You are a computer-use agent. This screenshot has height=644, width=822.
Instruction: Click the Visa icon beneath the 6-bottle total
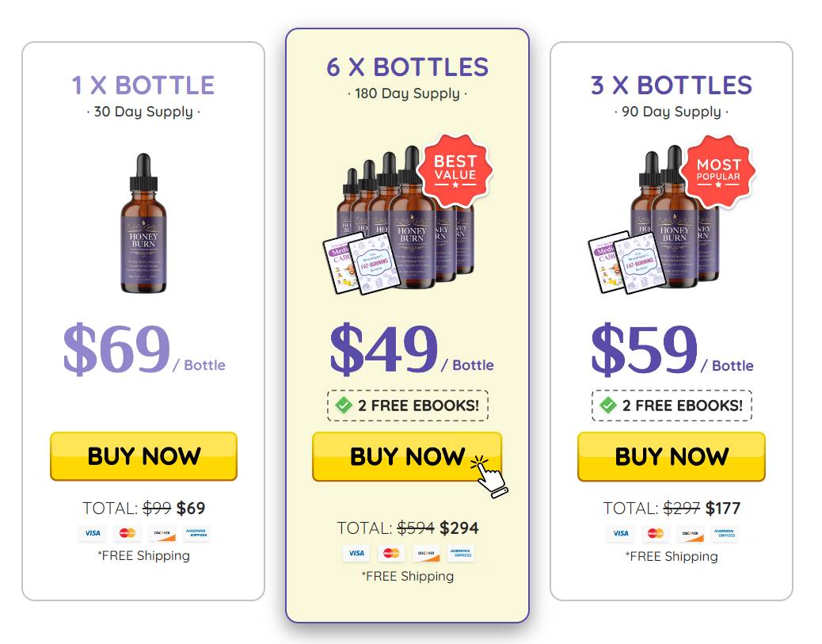(355, 554)
